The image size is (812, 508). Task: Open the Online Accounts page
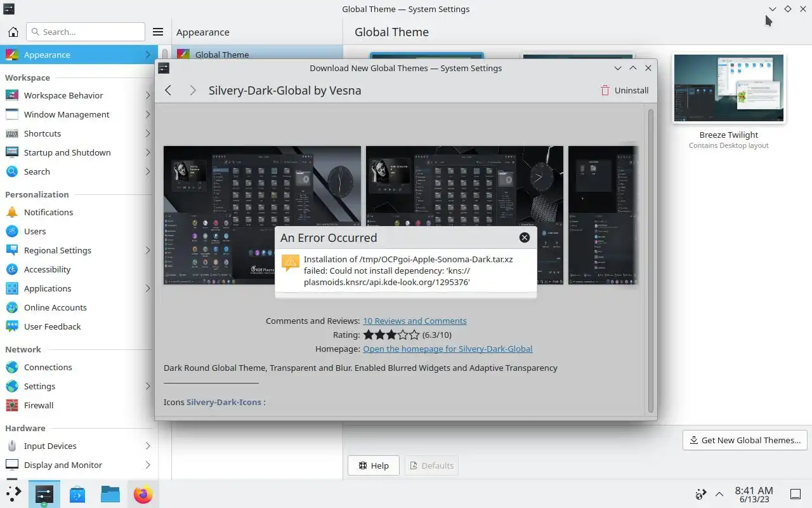point(79,307)
